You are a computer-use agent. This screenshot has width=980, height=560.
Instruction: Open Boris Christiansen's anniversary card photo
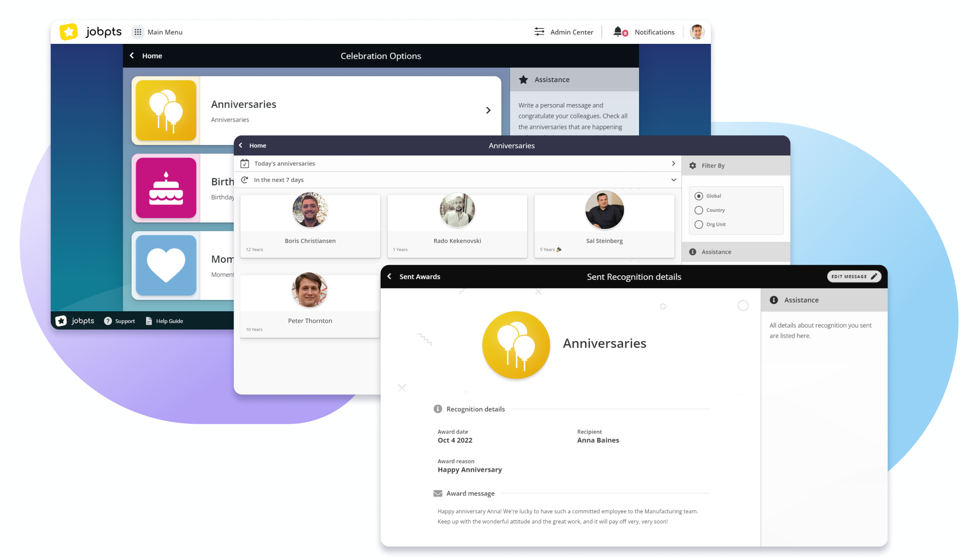pyautogui.click(x=310, y=210)
